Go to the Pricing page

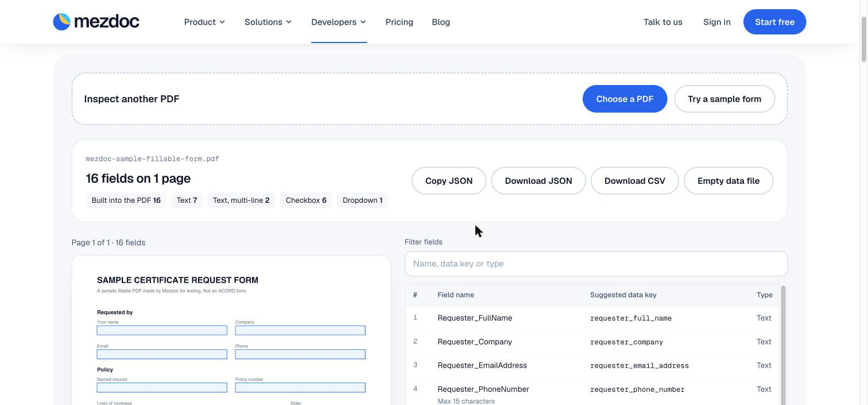[399, 22]
